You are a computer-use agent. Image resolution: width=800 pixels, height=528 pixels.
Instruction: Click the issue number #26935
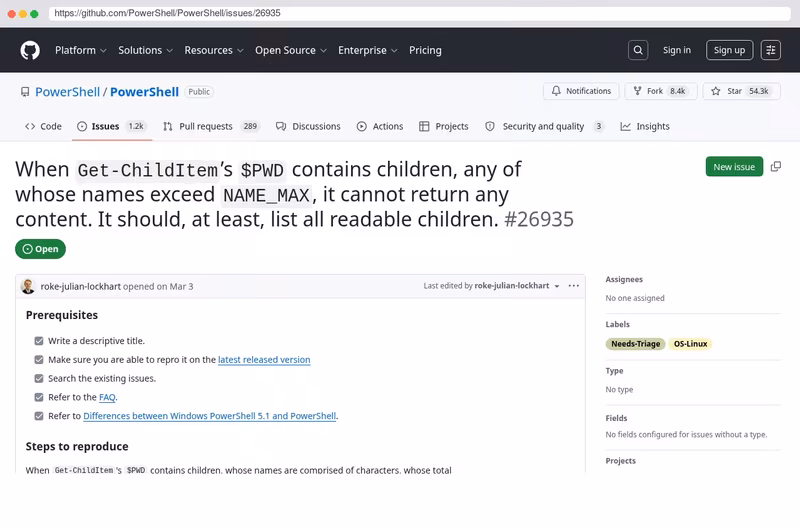point(539,219)
